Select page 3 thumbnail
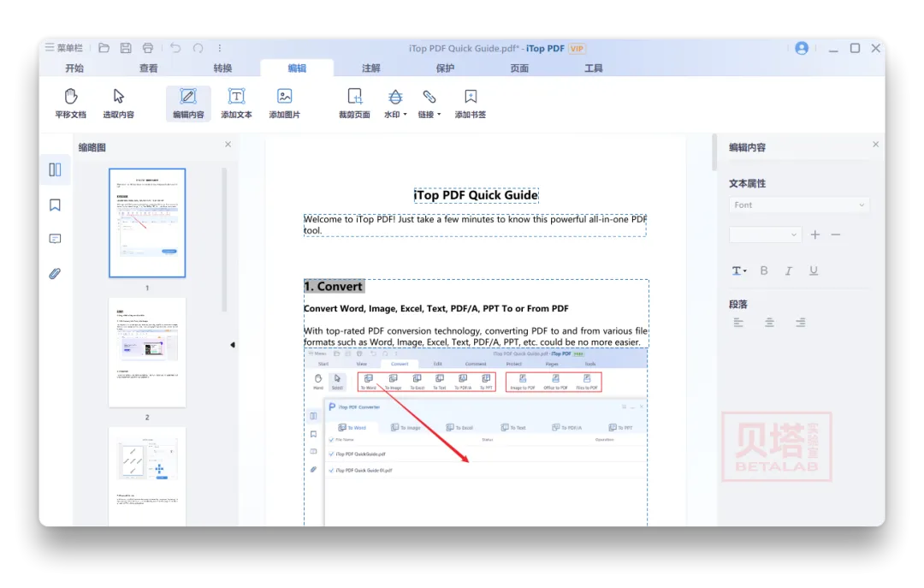This screenshot has height=588, width=924. (147, 477)
